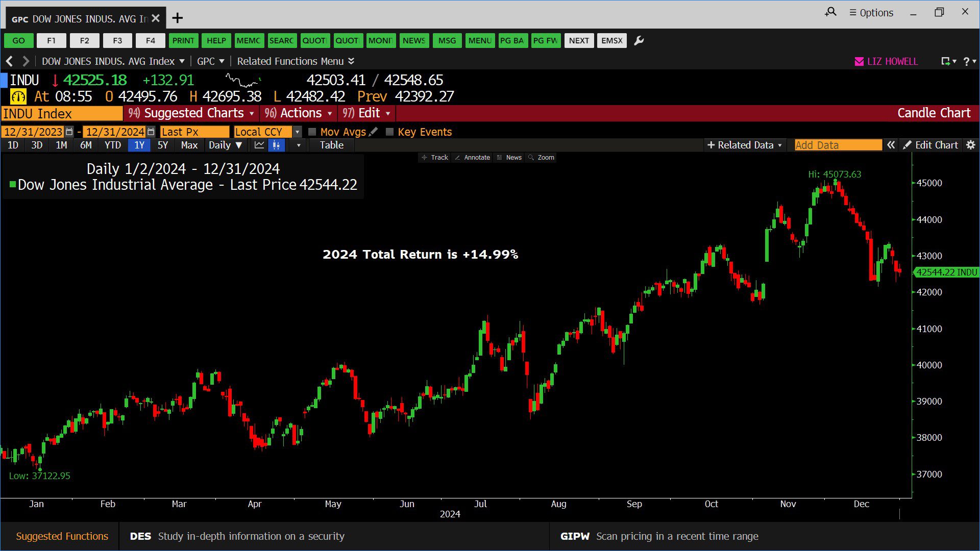Click the Add Data input field
The height and width of the screenshot is (551, 980).
[838, 145]
